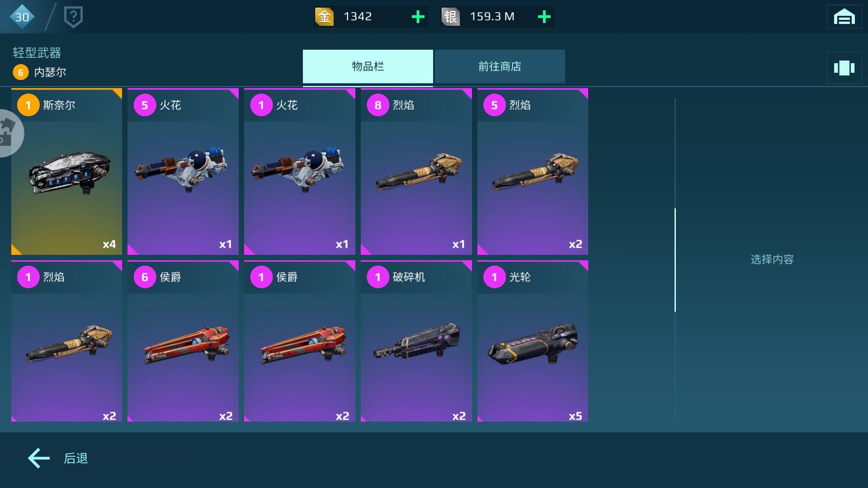The width and height of the screenshot is (868, 488).
Task: Open the carousel view icon
Action: point(844,68)
